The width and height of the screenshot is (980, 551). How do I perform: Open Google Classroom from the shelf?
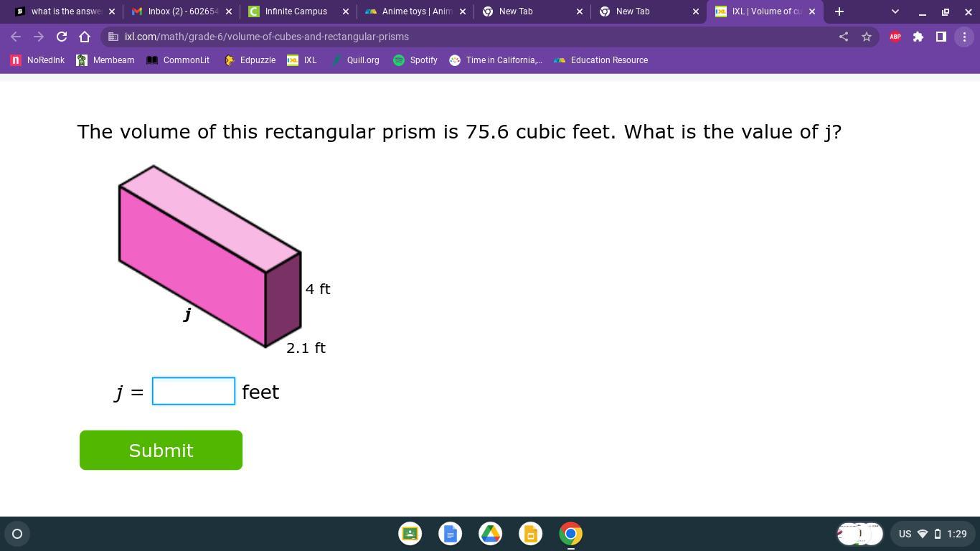pyautogui.click(x=410, y=534)
